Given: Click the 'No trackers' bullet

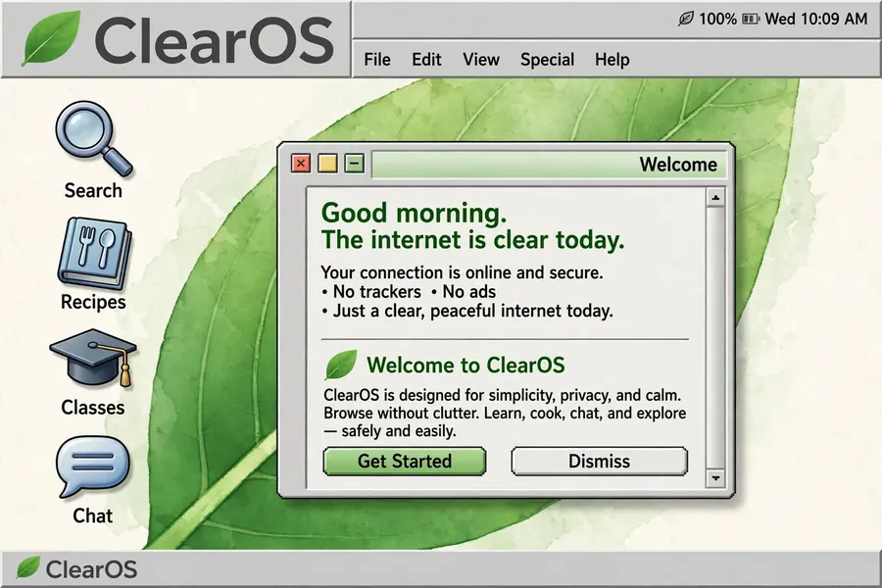Looking at the screenshot, I should [371, 291].
